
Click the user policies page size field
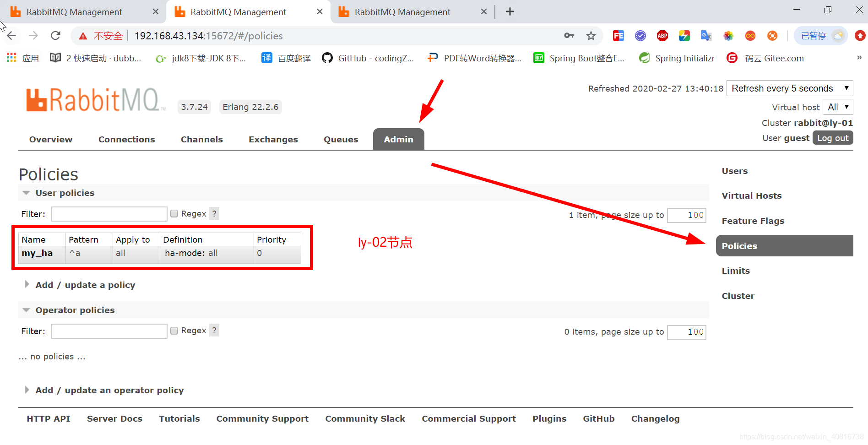[687, 215]
